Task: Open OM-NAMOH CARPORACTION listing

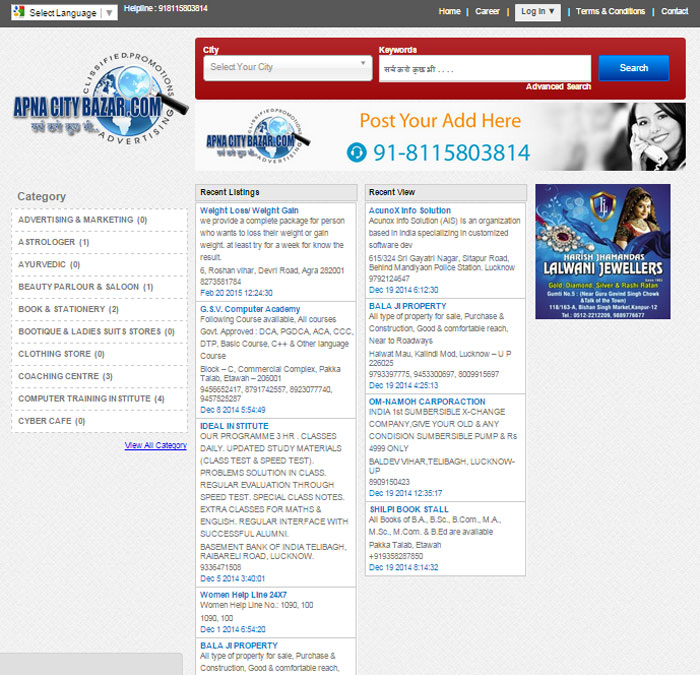Action: point(427,401)
